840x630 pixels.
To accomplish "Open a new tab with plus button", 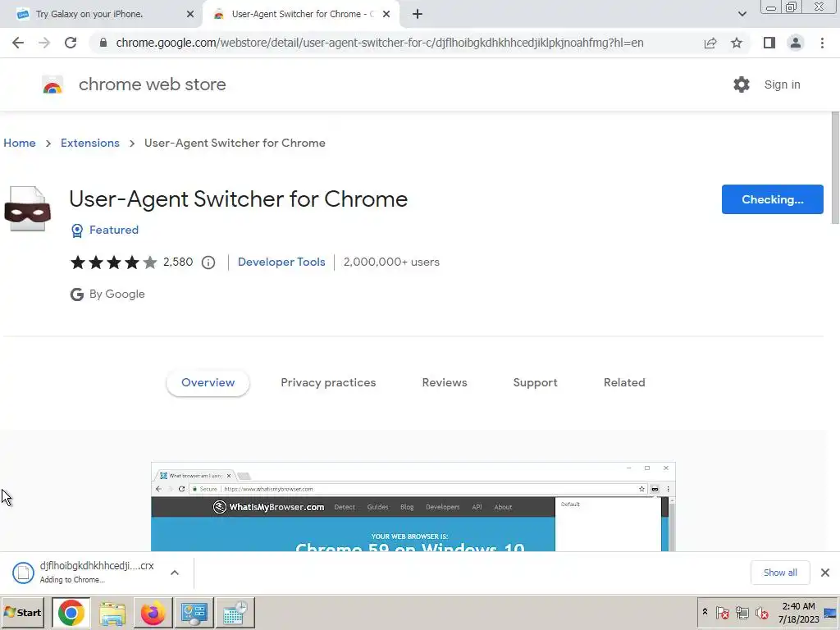I will coord(418,15).
